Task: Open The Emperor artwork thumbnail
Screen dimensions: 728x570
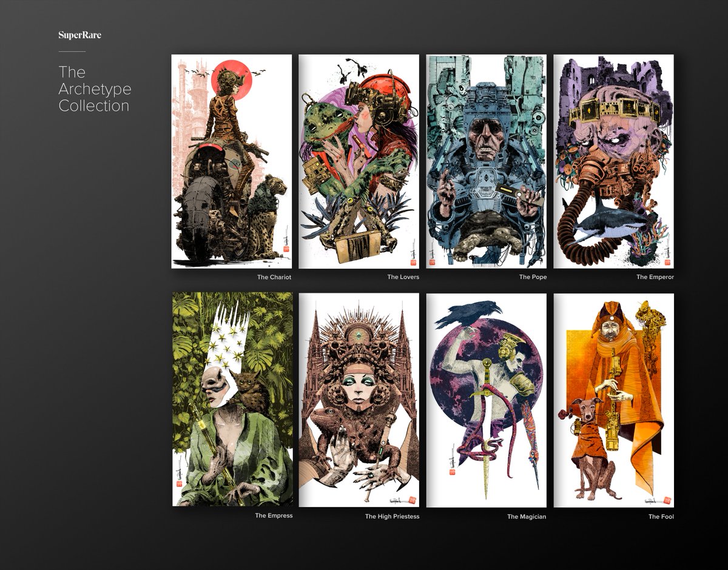Action: tap(614, 161)
